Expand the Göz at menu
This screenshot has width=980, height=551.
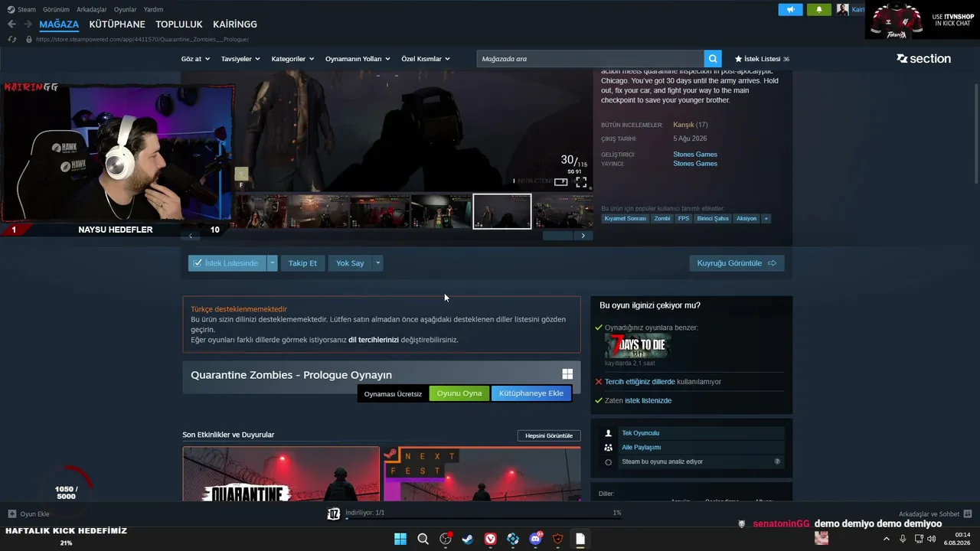click(196, 59)
